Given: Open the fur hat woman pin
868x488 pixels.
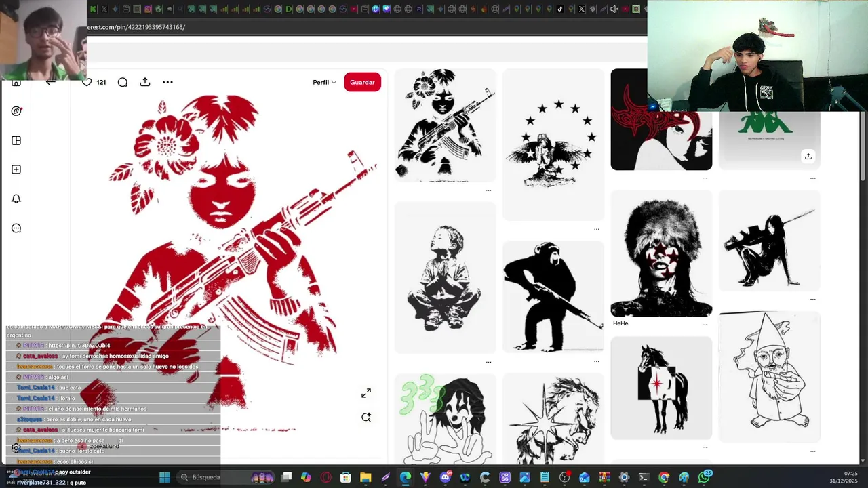Looking at the screenshot, I should [661, 253].
